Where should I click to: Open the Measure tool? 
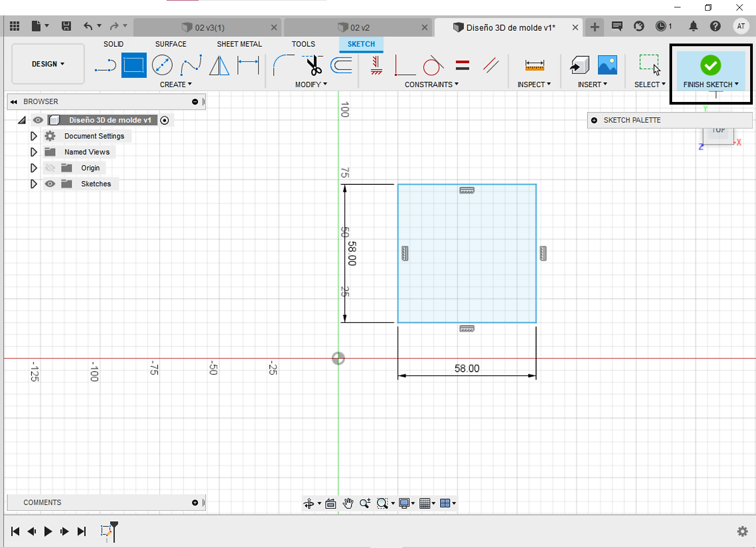coord(535,65)
